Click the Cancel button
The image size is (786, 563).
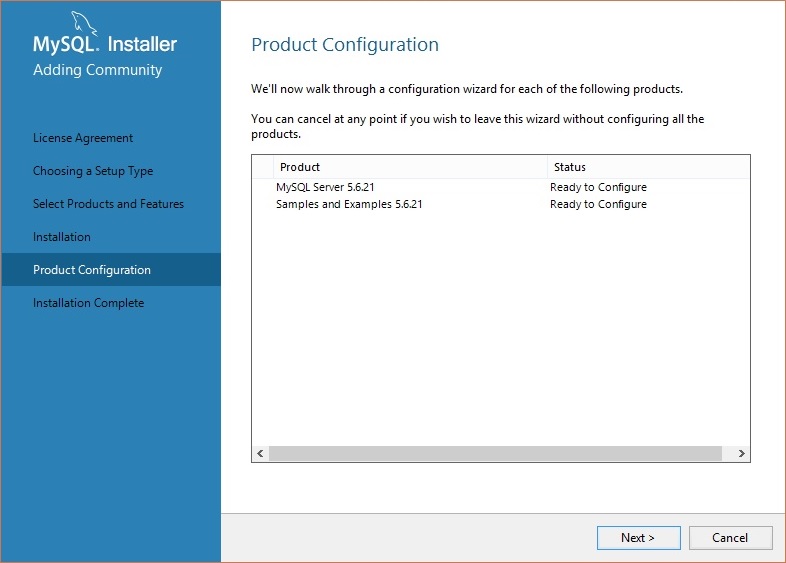click(730, 538)
